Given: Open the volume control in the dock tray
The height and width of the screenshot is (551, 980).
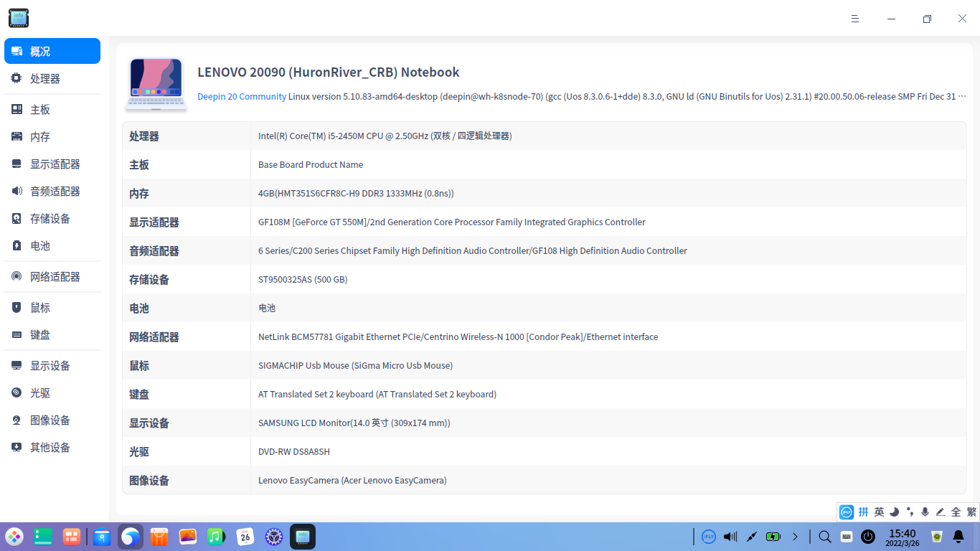Looking at the screenshot, I should 730,537.
